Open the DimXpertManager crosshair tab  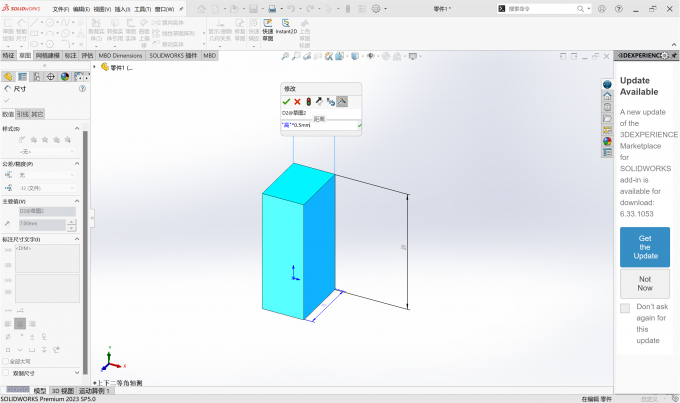click(51, 77)
